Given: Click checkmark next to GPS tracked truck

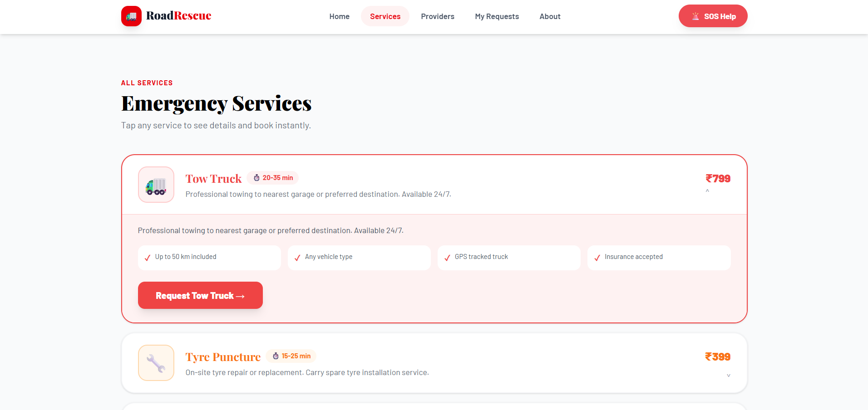Looking at the screenshot, I should tap(447, 258).
